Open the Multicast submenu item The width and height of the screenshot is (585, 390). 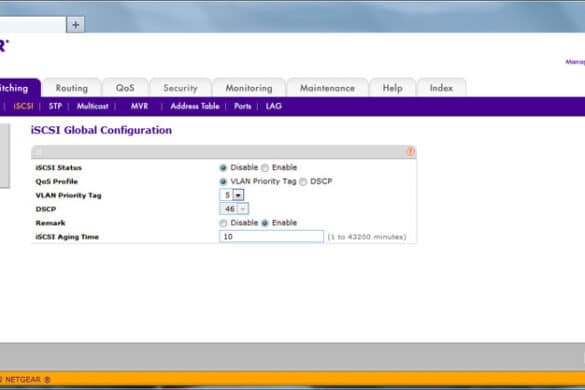(x=93, y=106)
